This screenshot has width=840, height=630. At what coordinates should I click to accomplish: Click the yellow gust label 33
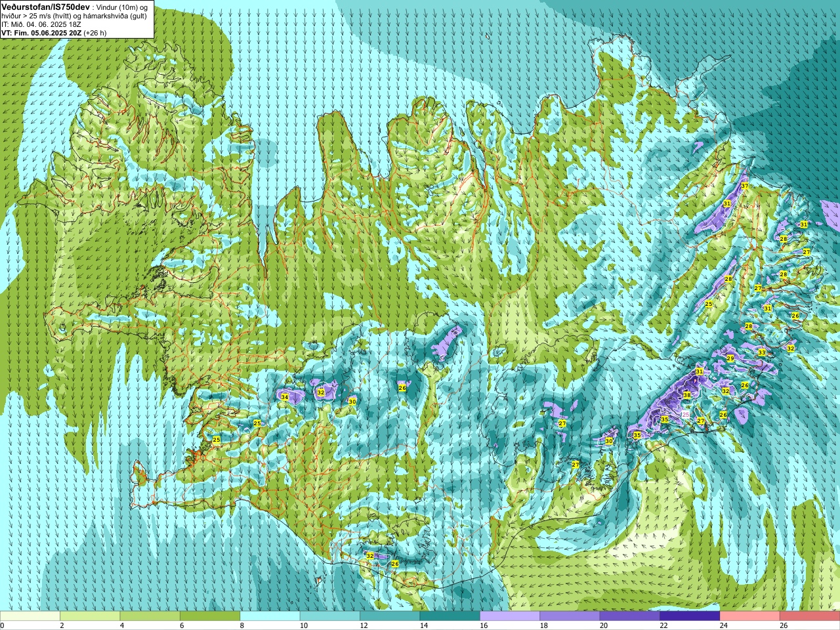point(761,352)
